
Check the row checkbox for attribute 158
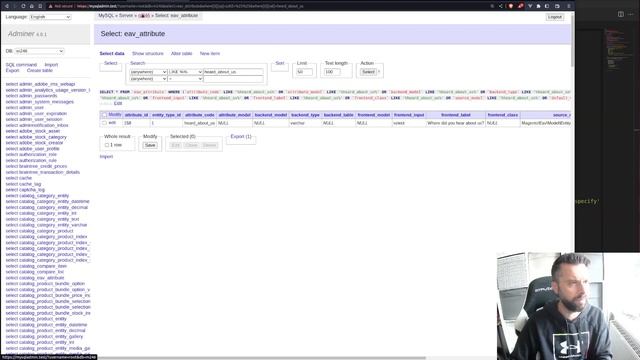point(104,123)
